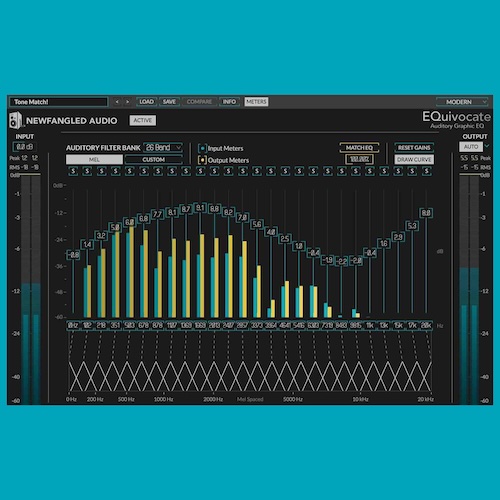Click the -2.2 gain handle

tap(342, 261)
